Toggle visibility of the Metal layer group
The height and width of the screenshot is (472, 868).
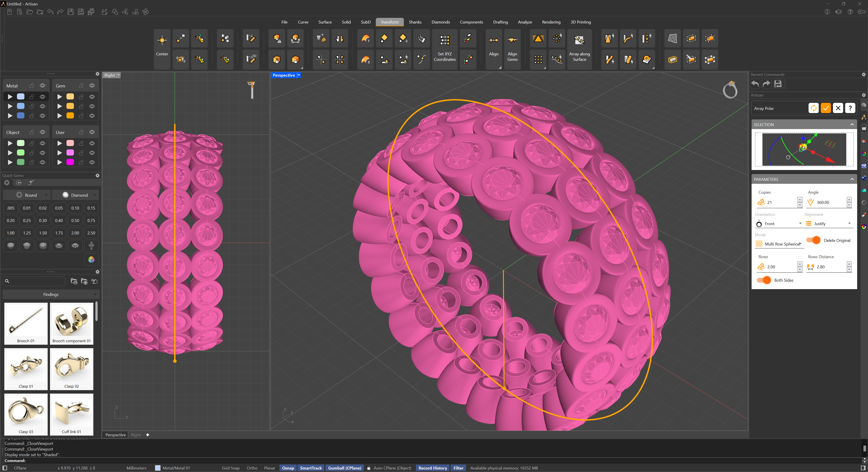coord(42,86)
